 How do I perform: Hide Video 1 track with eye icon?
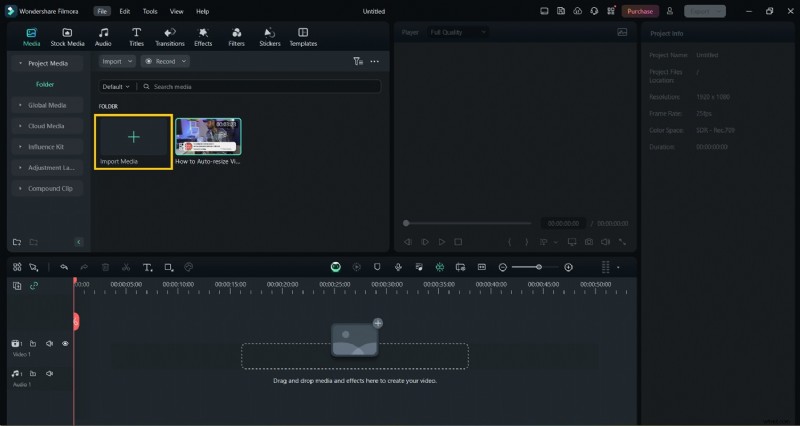(x=65, y=344)
